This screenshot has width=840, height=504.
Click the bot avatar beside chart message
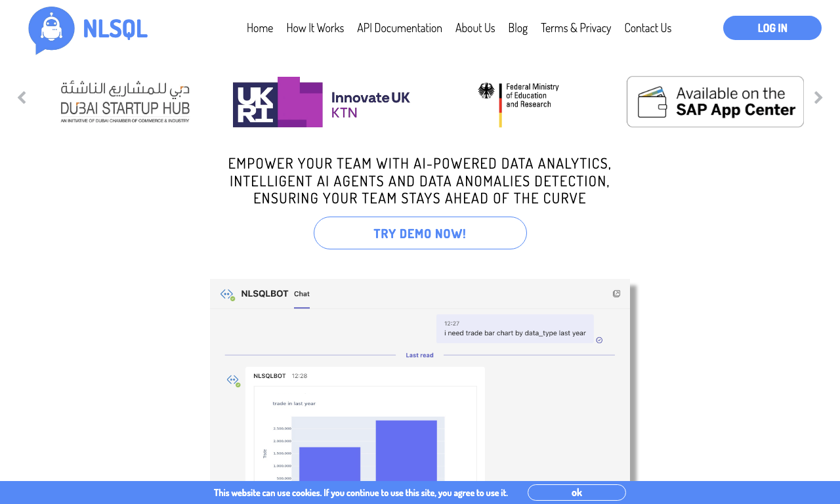[x=233, y=380]
